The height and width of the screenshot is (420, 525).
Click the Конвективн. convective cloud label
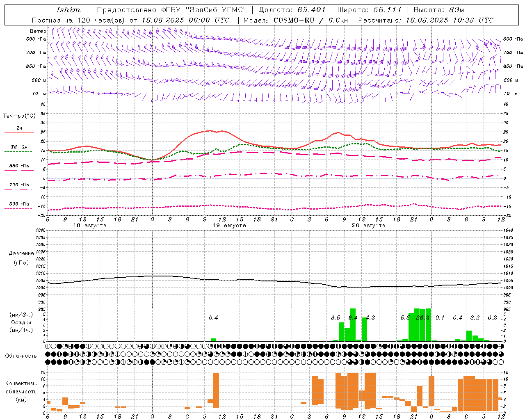[21, 383]
